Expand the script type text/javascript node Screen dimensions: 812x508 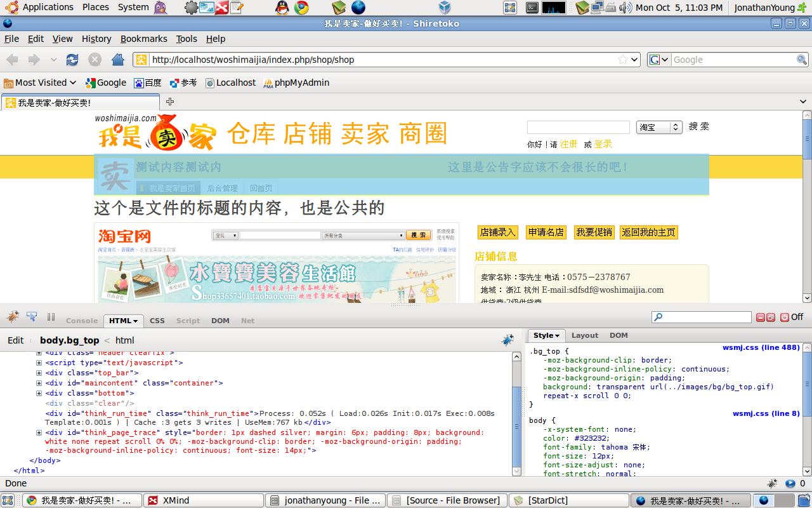pos(39,363)
